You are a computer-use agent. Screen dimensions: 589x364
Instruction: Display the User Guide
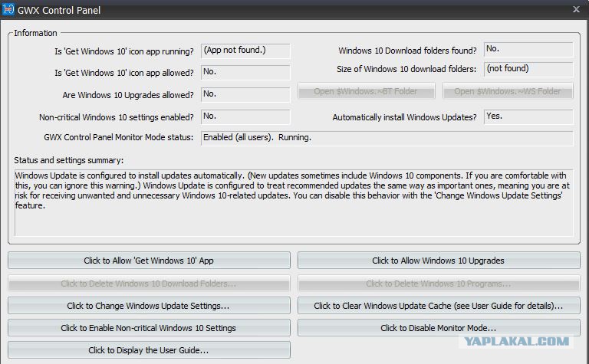click(149, 350)
